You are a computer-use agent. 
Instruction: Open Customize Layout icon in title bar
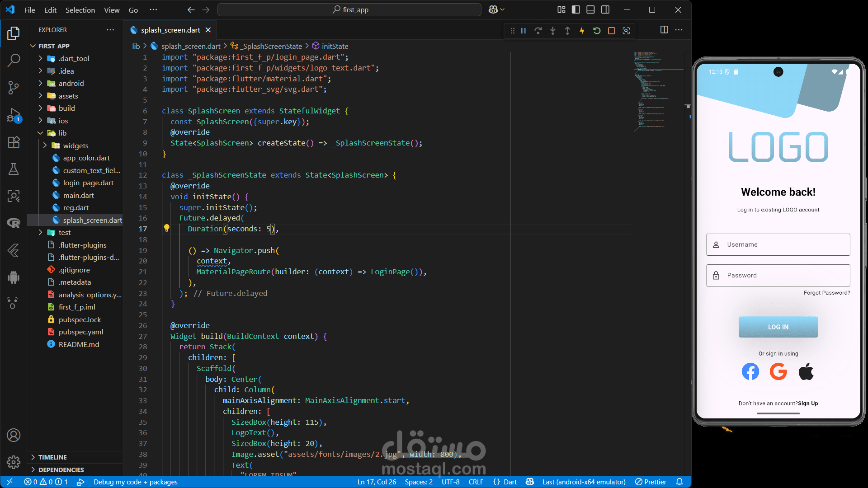[561, 9]
